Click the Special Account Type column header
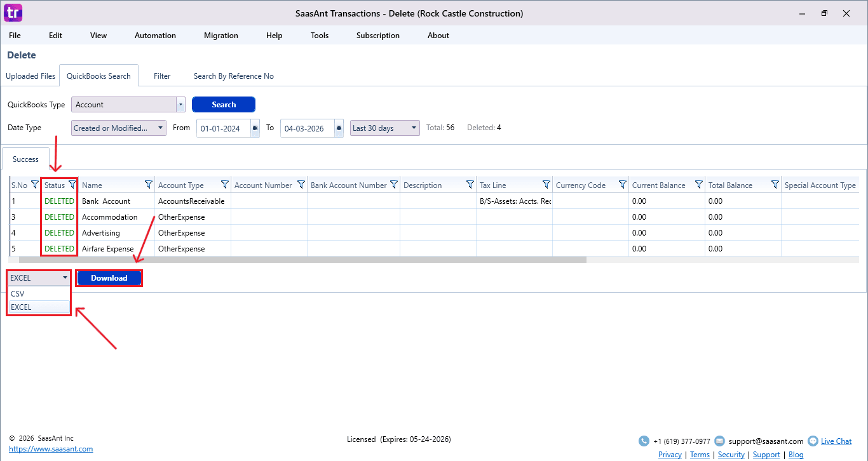 click(x=820, y=185)
